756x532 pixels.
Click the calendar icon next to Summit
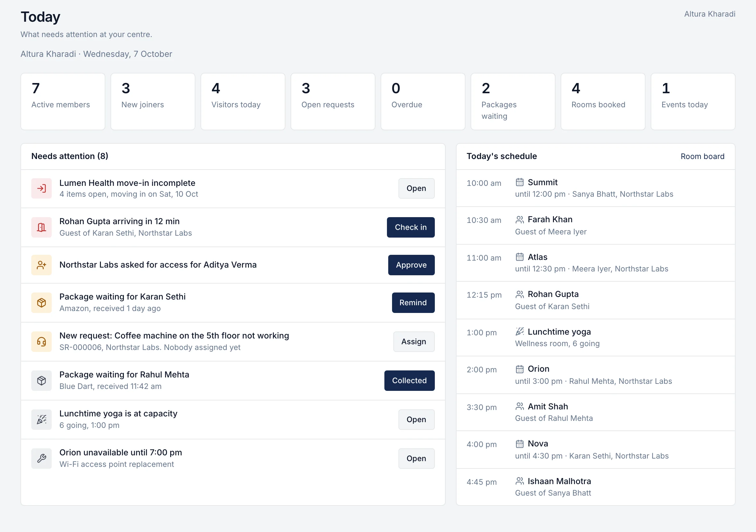519,182
